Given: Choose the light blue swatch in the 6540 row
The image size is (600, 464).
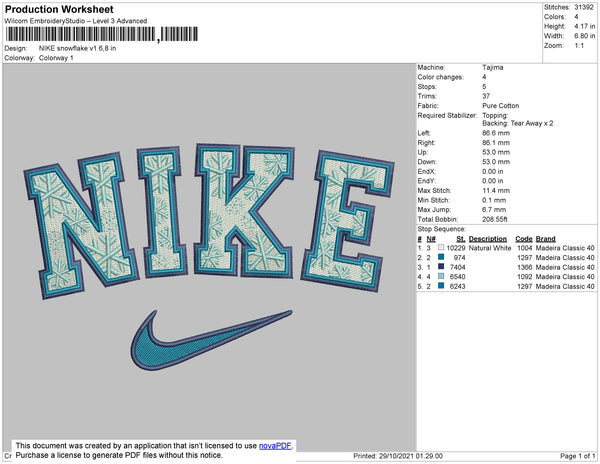Looking at the screenshot, I should [441, 276].
